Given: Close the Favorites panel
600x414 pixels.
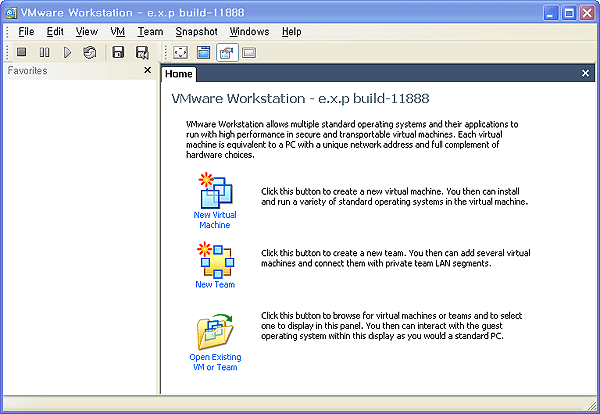Looking at the screenshot, I should pos(147,70).
